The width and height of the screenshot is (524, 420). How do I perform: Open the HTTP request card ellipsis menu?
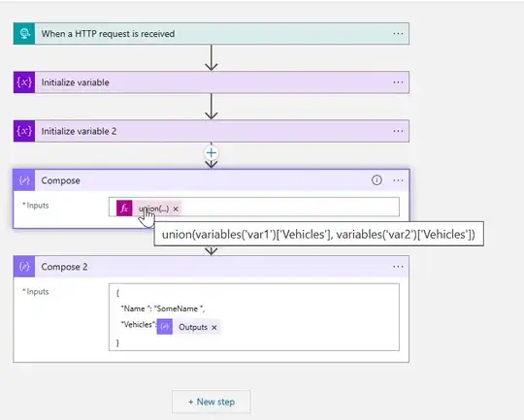pyautogui.click(x=398, y=33)
